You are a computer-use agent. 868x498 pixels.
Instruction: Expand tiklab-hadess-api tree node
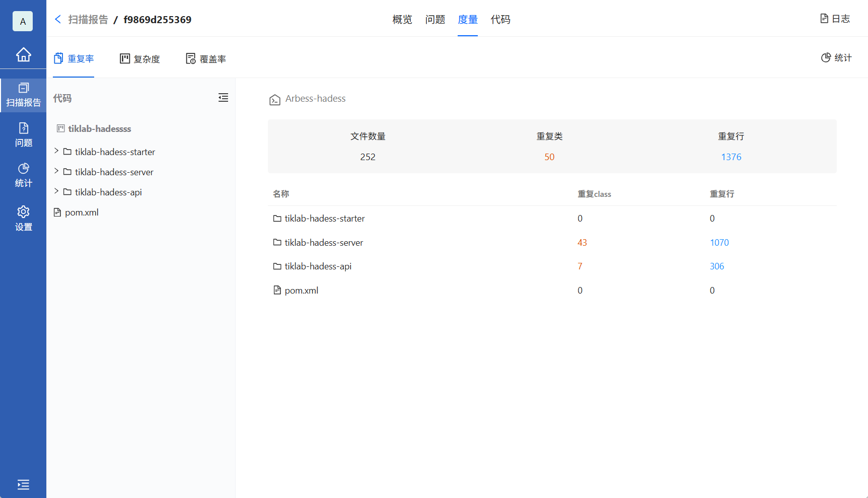point(56,191)
